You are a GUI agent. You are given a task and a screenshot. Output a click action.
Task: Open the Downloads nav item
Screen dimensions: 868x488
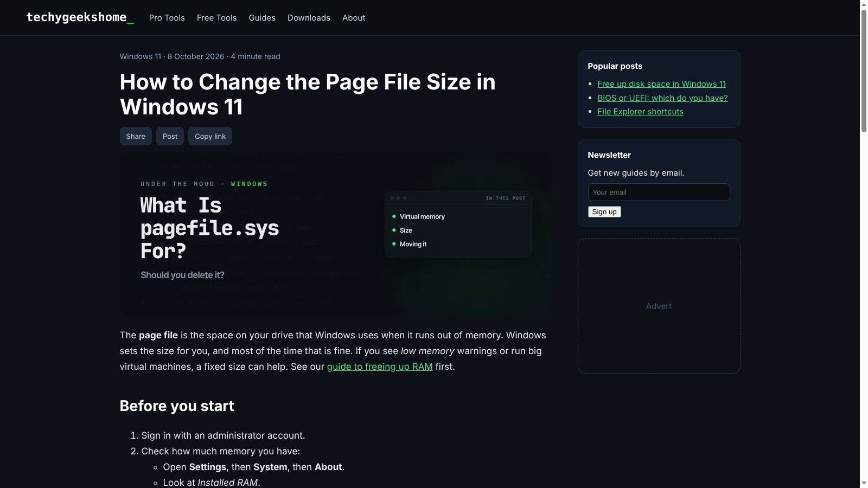(x=309, y=18)
